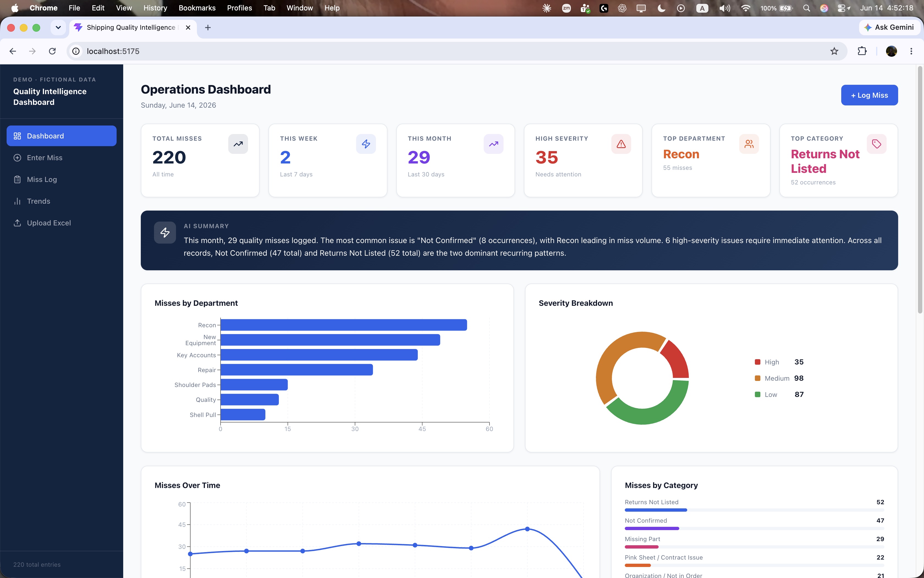The width and height of the screenshot is (924, 578).
Task: Open Upload Excel in the sidebar
Action: tap(62, 223)
